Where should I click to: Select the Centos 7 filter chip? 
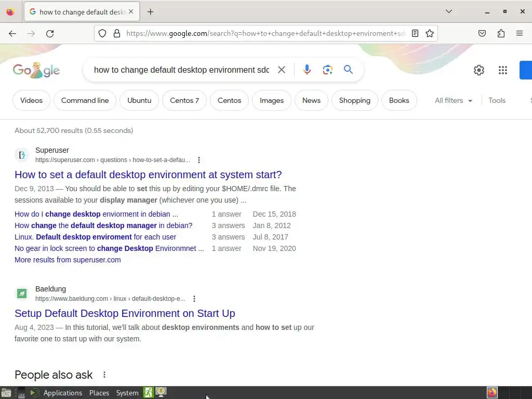pos(184,100)
